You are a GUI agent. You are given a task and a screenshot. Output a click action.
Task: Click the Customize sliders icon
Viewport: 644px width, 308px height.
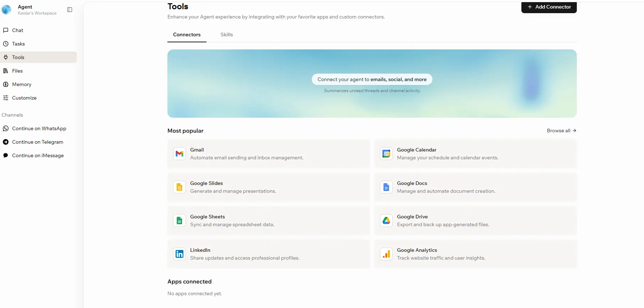(x=6, y=98)
